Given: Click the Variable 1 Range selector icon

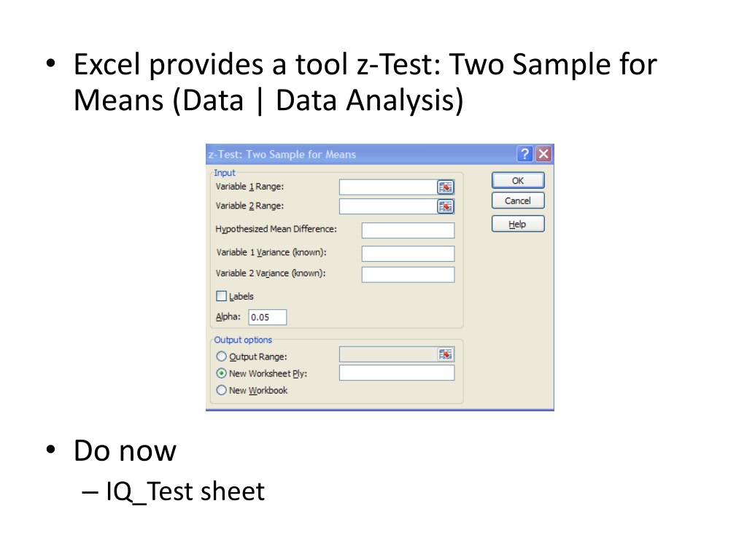Looking at the screenshot, I should 446,187.
